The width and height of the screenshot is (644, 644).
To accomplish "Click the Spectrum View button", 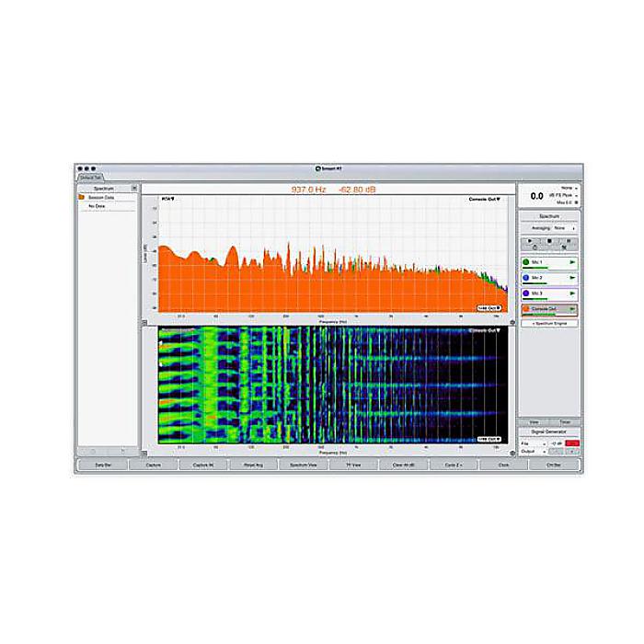I will pos(304,466).
